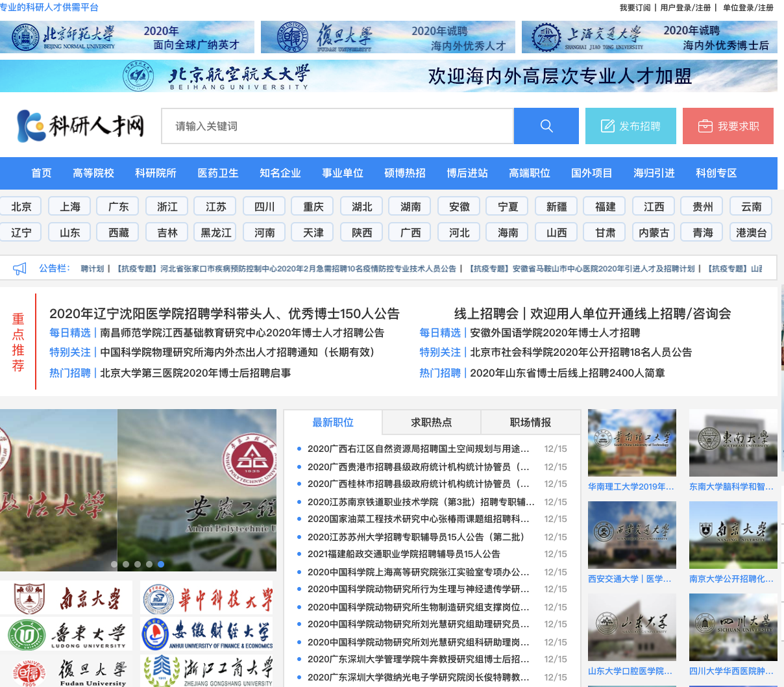The image size is (784, 687).
Task: Open 国外项目 navigation item
Action: [x=592, y=173]
